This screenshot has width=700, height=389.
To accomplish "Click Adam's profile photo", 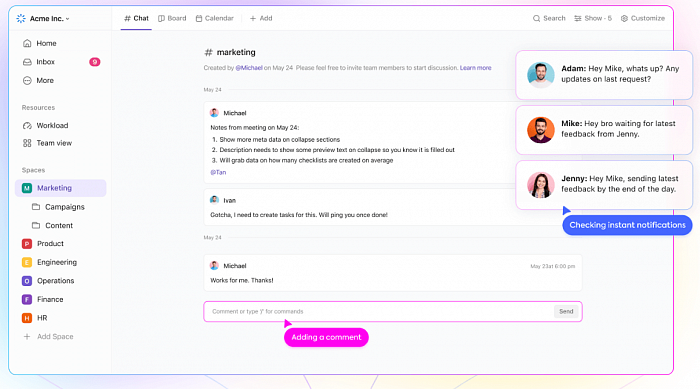I will tap(541, 75).
